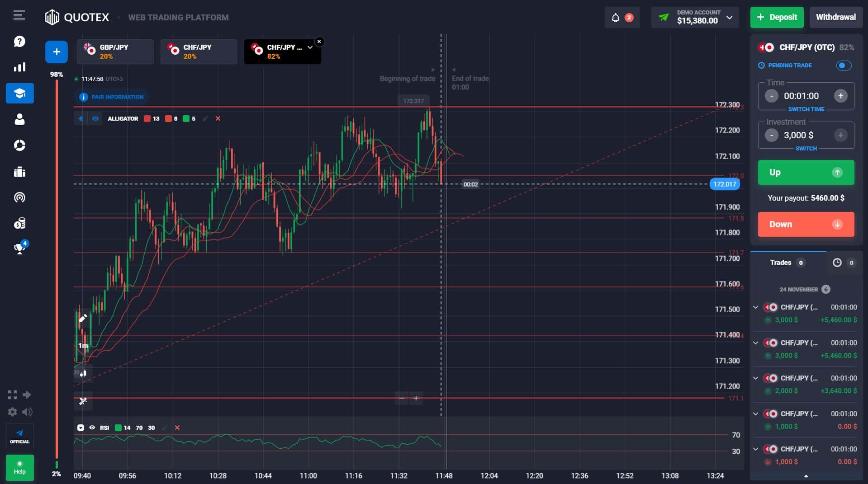Pick the RSI green line color swatch

(x=118, y=428)
